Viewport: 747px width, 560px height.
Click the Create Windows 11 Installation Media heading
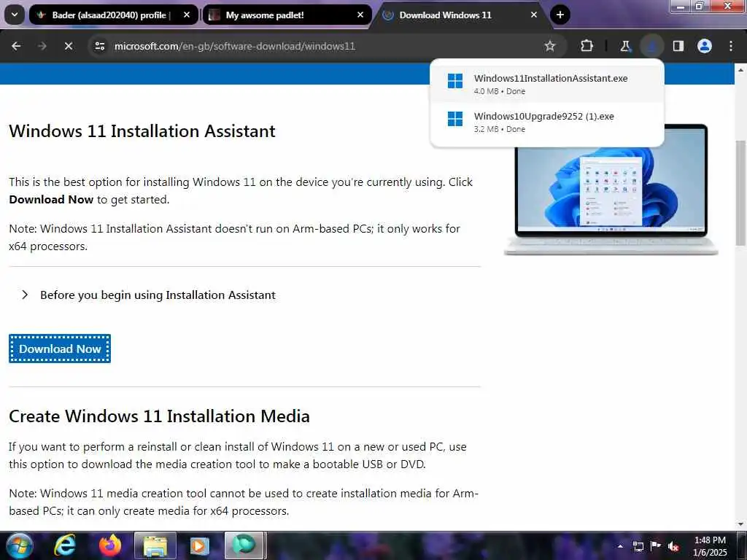point(159,416)
